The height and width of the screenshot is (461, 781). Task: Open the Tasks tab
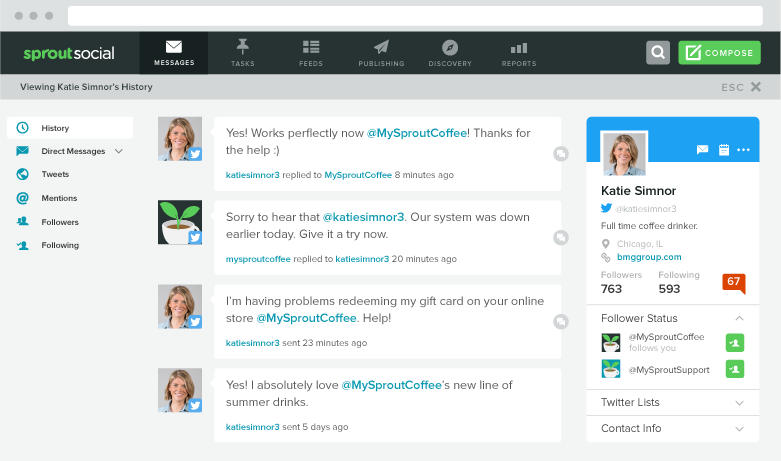pos(243,53)
